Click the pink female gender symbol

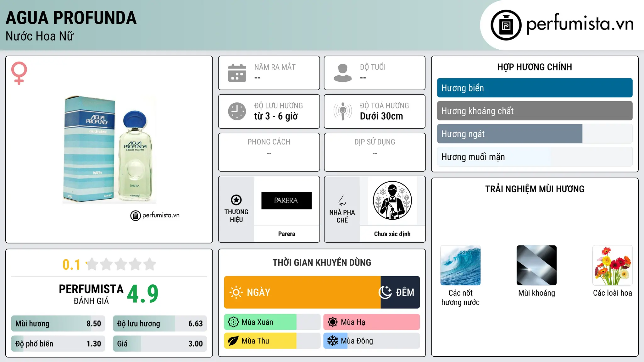[19, 73]
